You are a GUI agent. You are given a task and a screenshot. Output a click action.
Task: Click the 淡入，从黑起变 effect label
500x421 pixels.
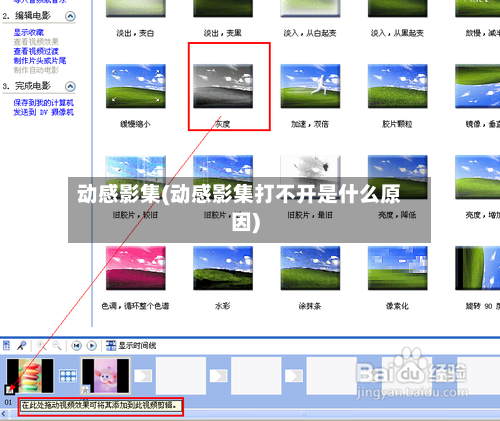(x=397, y=33)
